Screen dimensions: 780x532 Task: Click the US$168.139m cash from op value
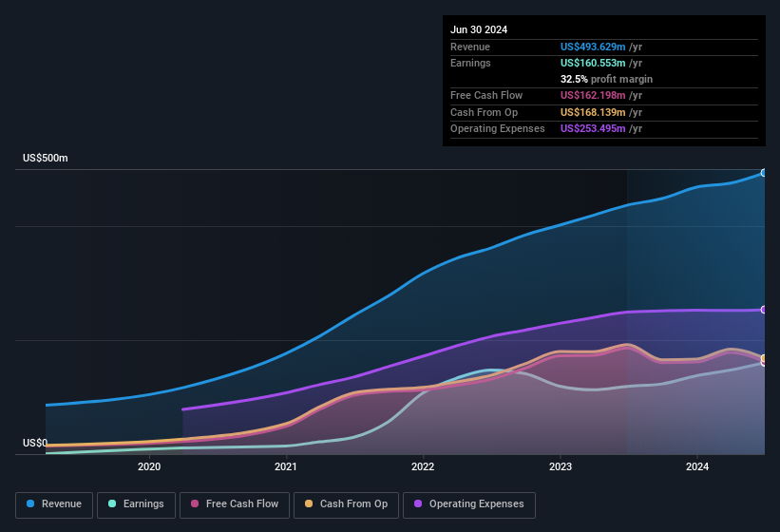(x=593, y=112)
